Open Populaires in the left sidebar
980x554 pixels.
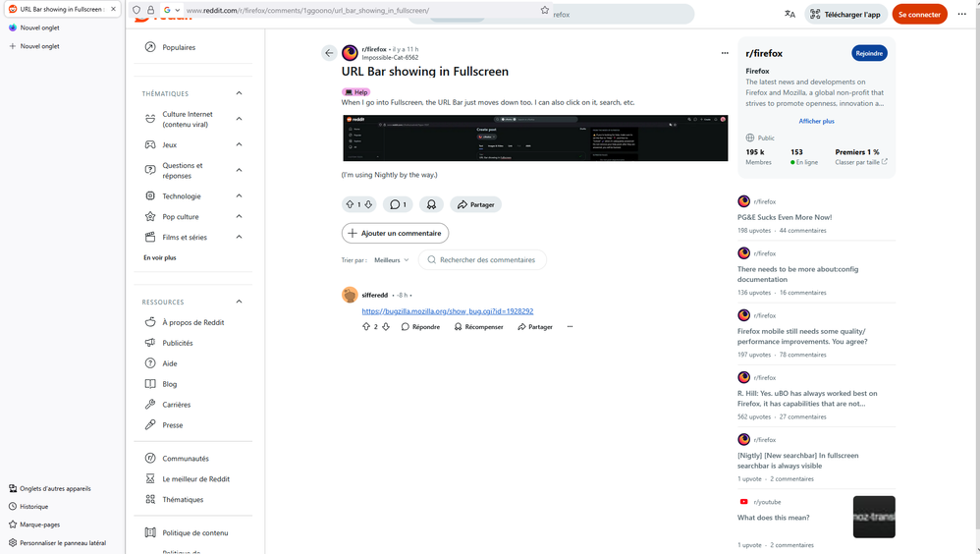[x=179, y=47]
